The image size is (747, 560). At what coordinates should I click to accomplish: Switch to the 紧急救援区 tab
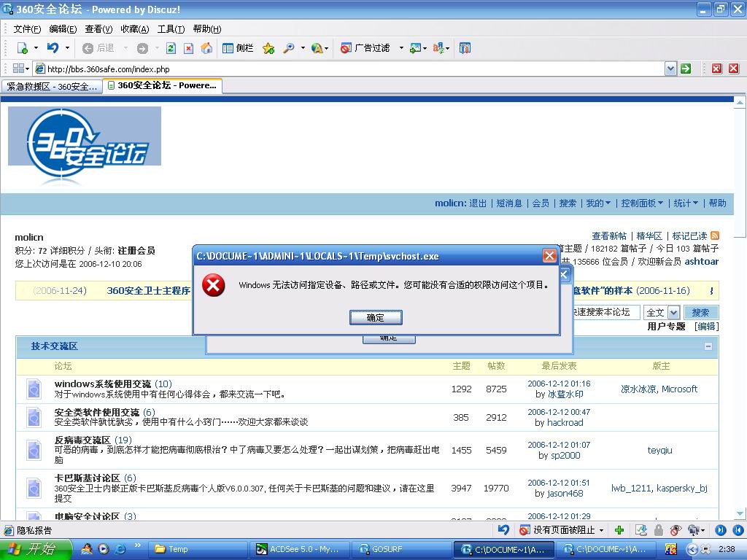52,87
